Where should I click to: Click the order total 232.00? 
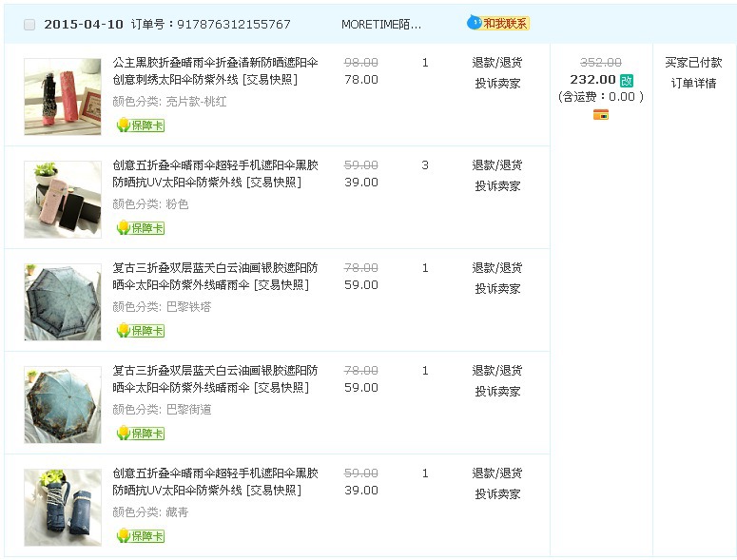tap(592, 80)
